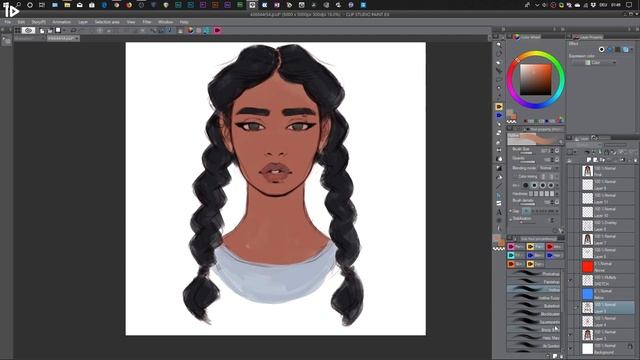
Task: Expand Stabilization setting in Tool Property
Action: [510, 219]
